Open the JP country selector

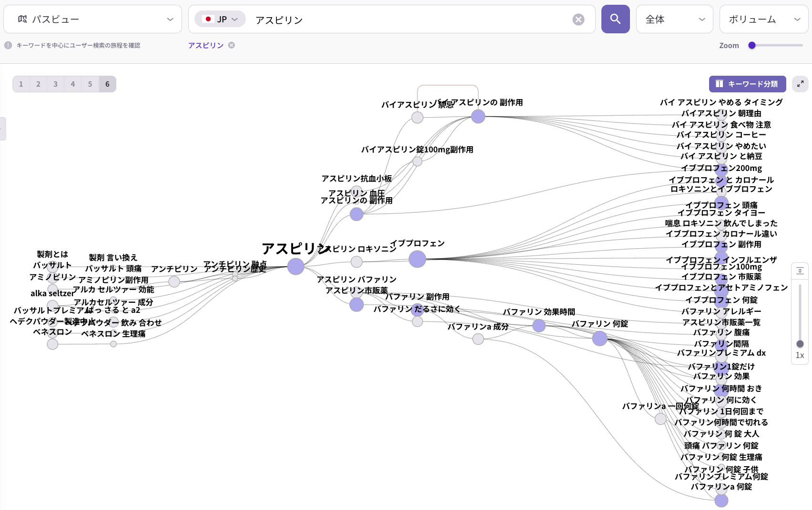click(x=220, y=20)
